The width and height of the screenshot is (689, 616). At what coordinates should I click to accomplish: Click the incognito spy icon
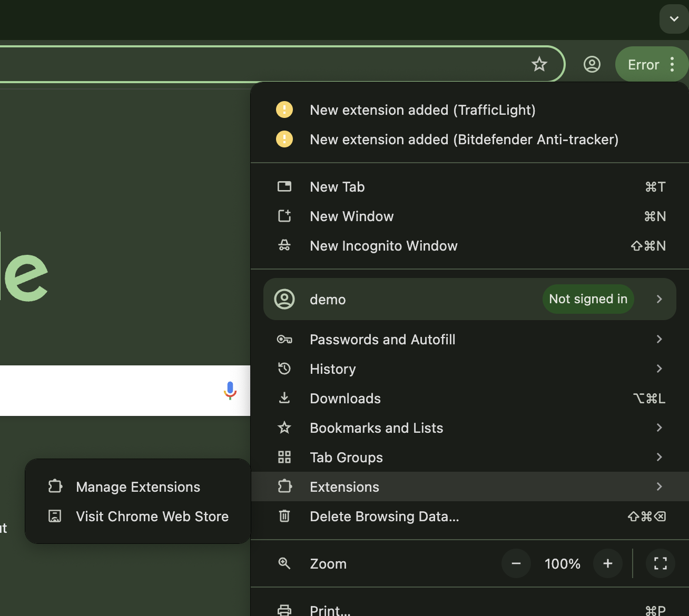tap(284, 245)
